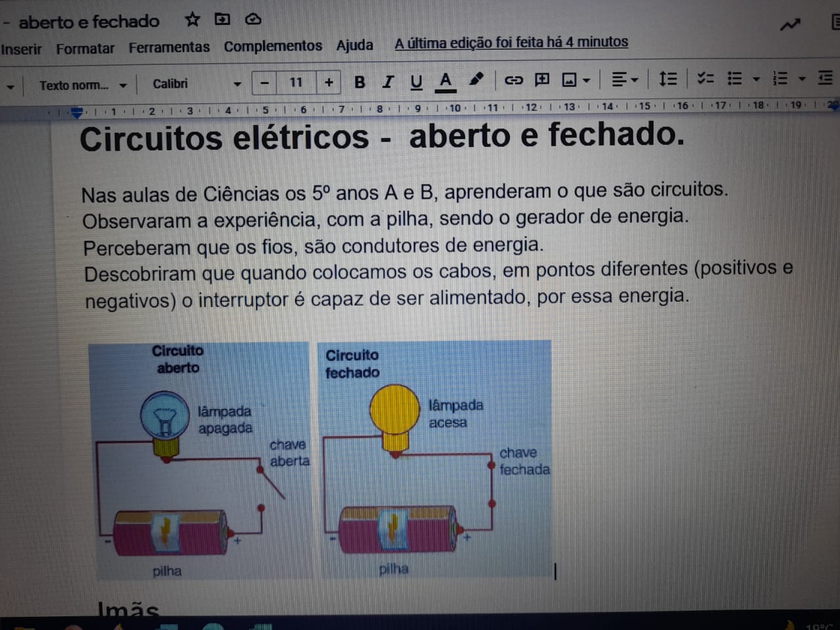This screenshot has height=630, width=840.
Task: Click the document title 'aberto e fechado'
Action: pyautogui.click(x=89, y=22)
